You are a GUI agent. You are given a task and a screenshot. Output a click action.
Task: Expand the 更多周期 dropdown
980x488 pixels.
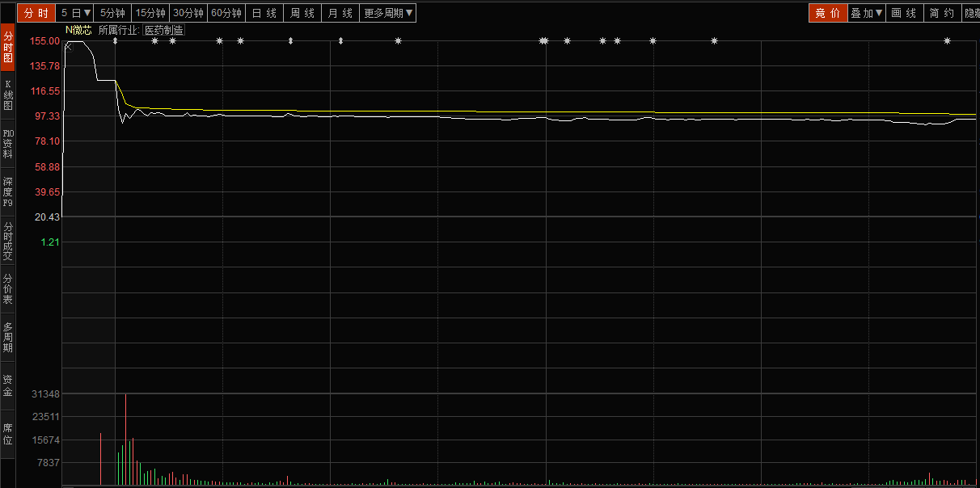[388, 13]
